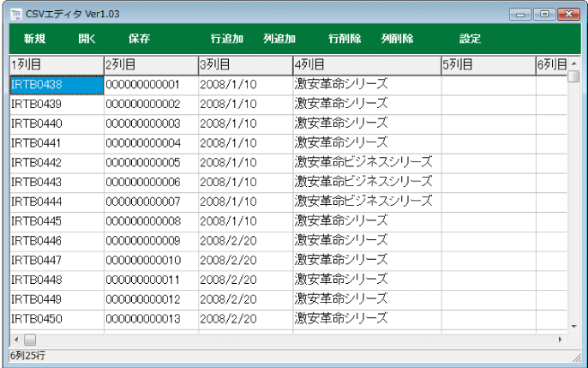Select cell IRTB0438
The height and width of the screenshot is (368, 588).
(x=56, y=84)
